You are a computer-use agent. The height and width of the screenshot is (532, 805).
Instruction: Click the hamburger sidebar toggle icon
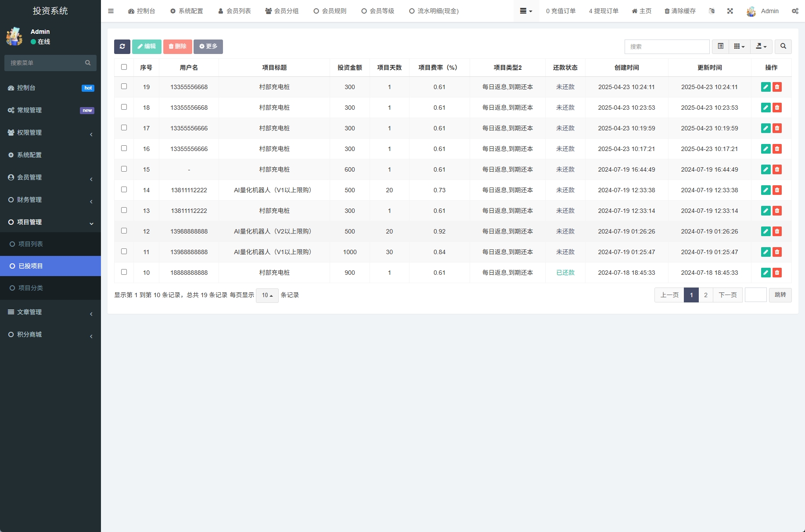coord(111,11)
